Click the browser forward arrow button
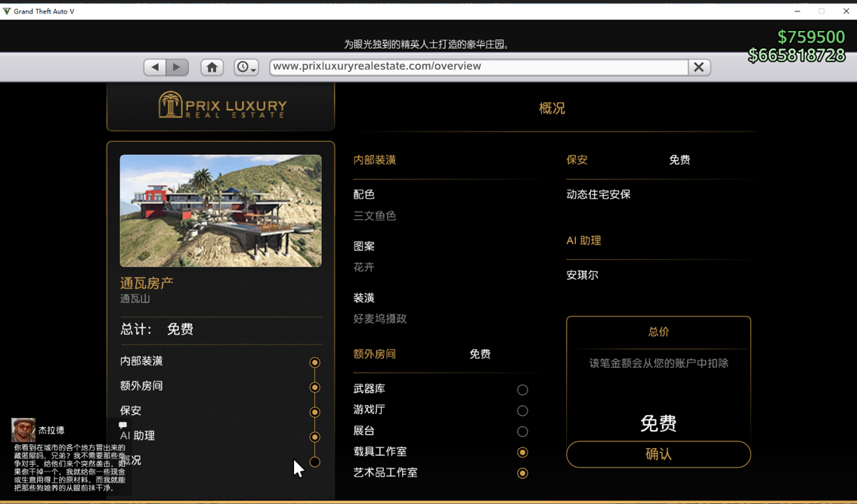Screen dimensions: 857x504 click(x=177, y=66)
